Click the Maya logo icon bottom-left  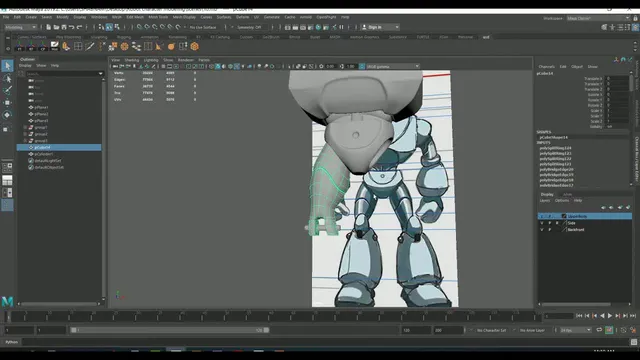(7, 302)
